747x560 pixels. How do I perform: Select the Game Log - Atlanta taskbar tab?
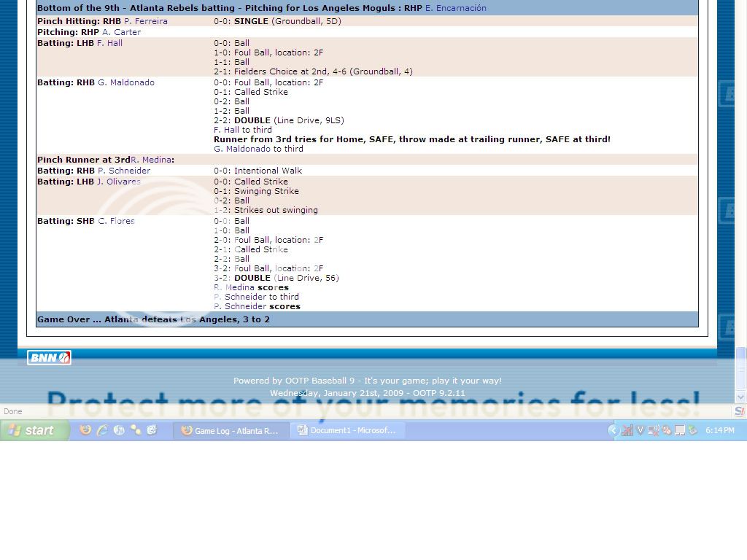click(x=233, y=430)
